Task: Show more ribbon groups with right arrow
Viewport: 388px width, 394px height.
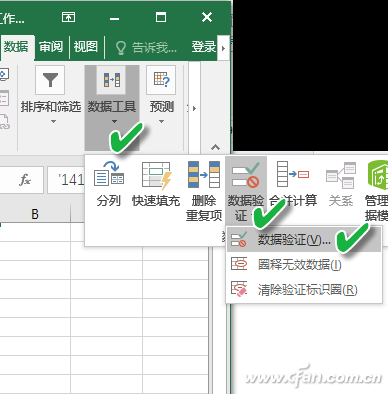Action: (194, 108)
